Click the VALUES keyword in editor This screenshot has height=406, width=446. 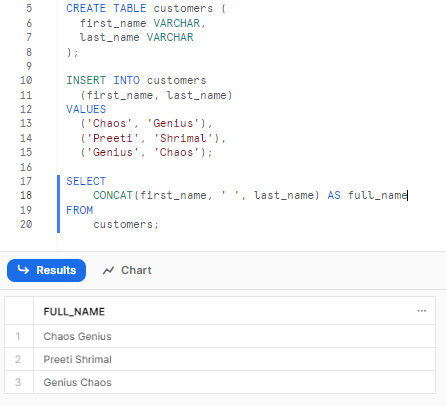click(x=86, y=109)
